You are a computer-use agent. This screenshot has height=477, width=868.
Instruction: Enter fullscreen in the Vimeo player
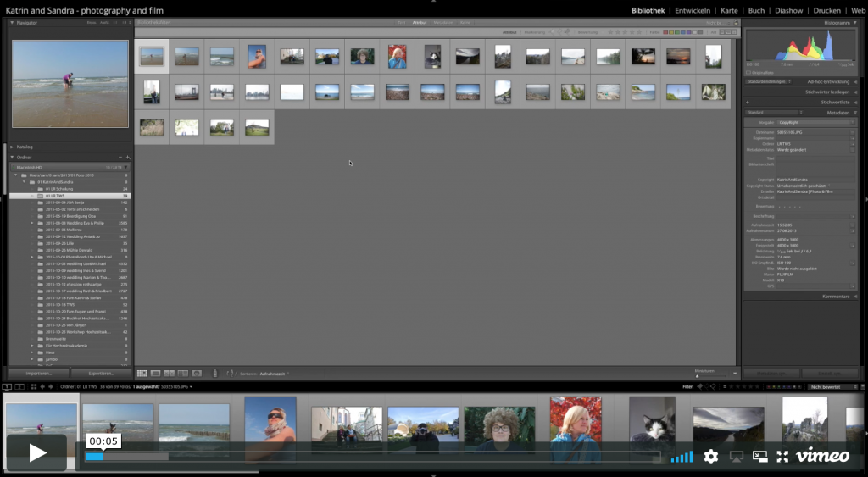point(782,457)
